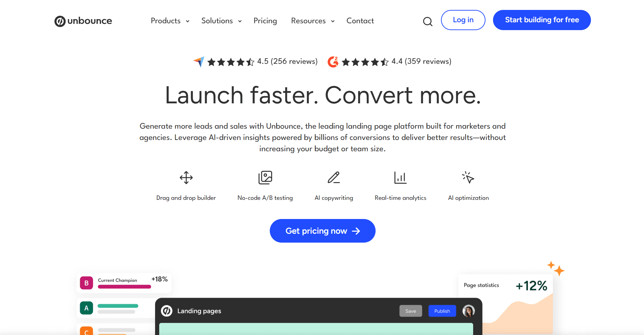Image resolution: width=644 pixels, height=335 pixels.
Task: Click the AI optimization label
Action: (x=468, y=198)
